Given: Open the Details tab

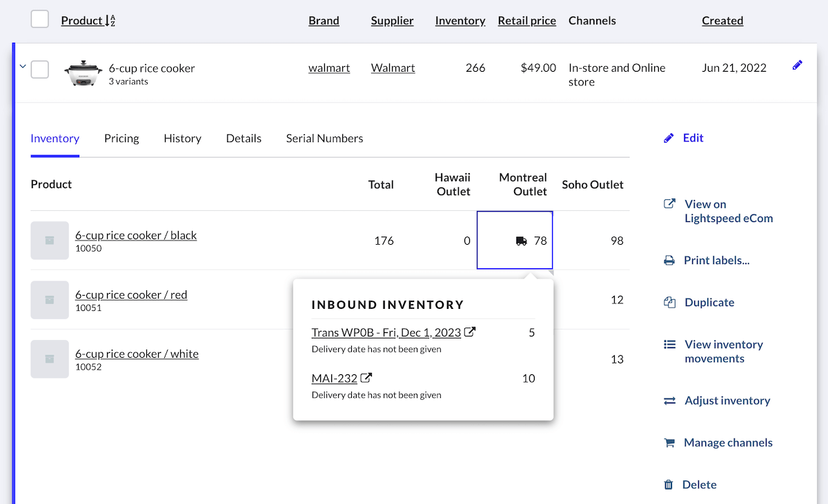Looking at the screenshot, I should (244, 138).
